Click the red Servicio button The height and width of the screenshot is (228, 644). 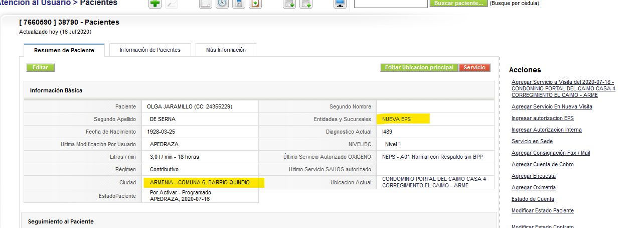(474, 67)
